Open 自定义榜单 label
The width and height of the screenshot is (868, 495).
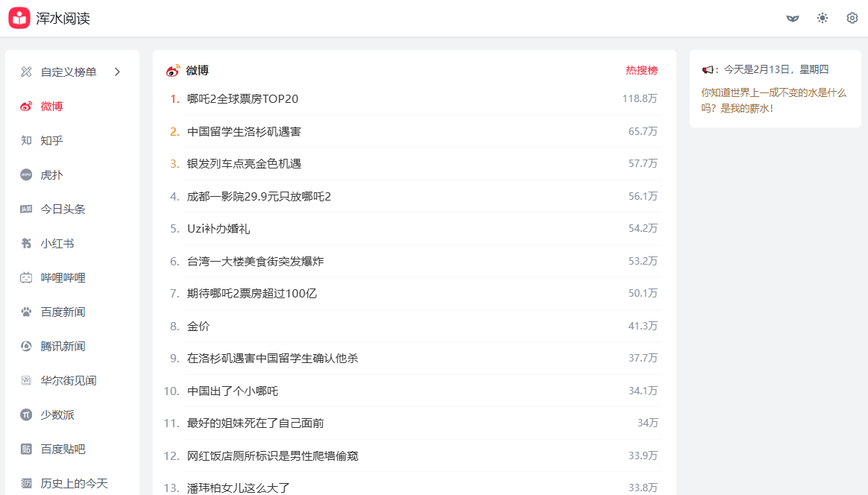click(x=69, y=72)
